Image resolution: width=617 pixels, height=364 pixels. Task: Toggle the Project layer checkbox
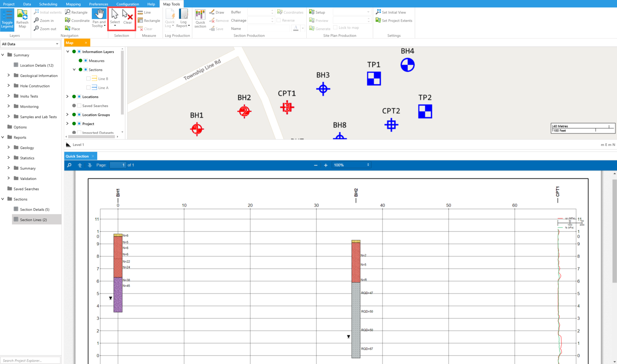[79, 124]
